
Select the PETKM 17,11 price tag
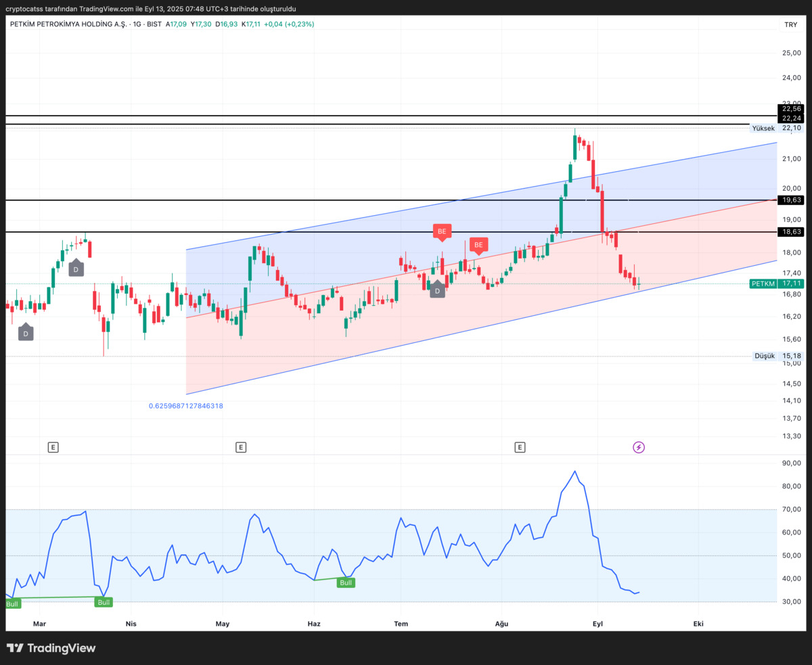[777, 284]
